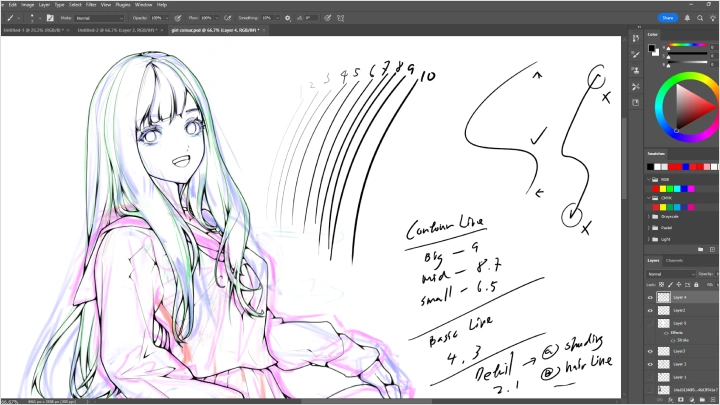Pick the black swatch in Swatches

click(x=650, y=167)
